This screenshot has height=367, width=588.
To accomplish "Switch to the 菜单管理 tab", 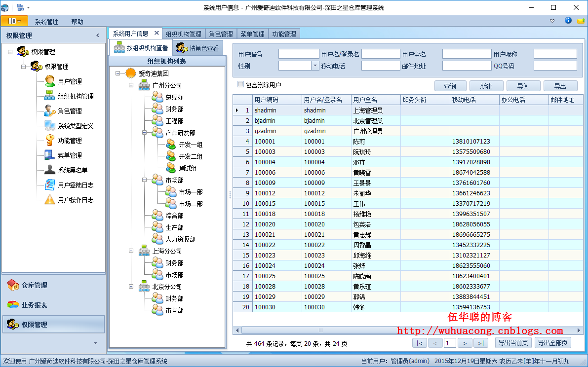I will click(252, 34).
